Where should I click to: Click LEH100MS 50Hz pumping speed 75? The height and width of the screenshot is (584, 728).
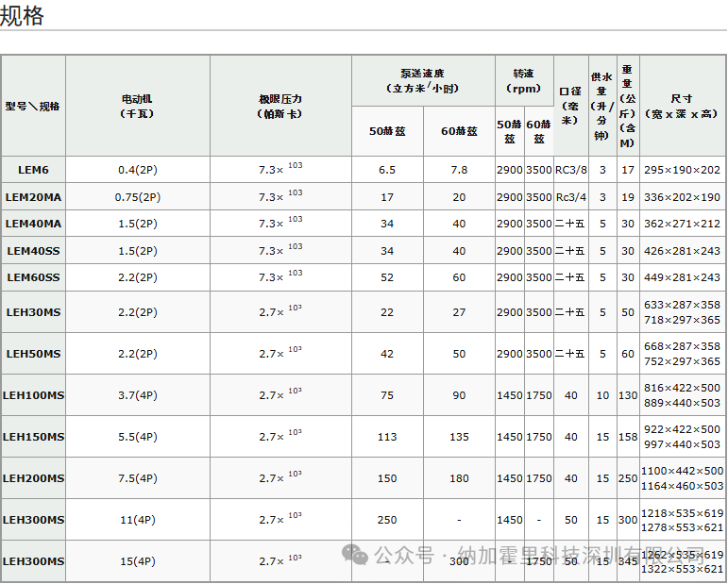pos(387,395)
